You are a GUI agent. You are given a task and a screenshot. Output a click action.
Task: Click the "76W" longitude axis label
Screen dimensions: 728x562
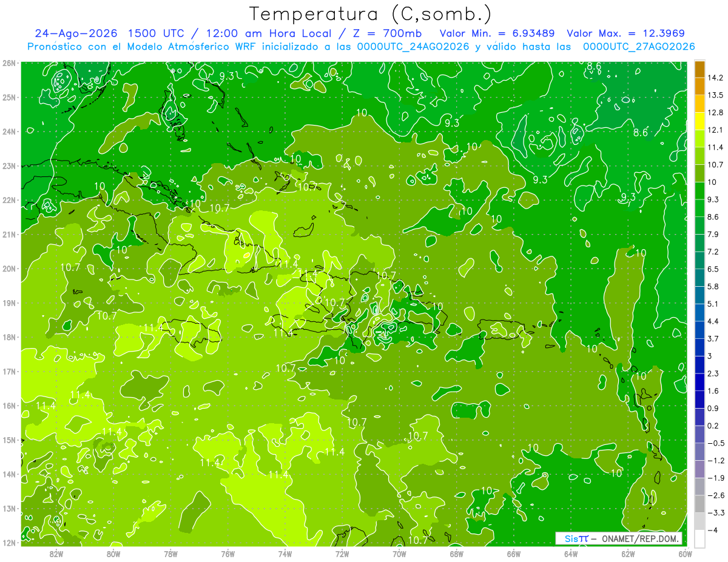228,554
